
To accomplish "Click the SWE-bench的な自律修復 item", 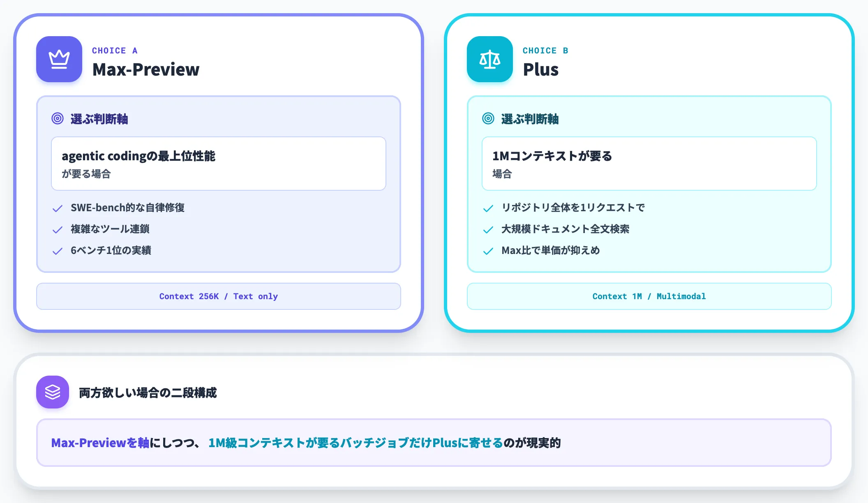I will click(x=127, y=208).
